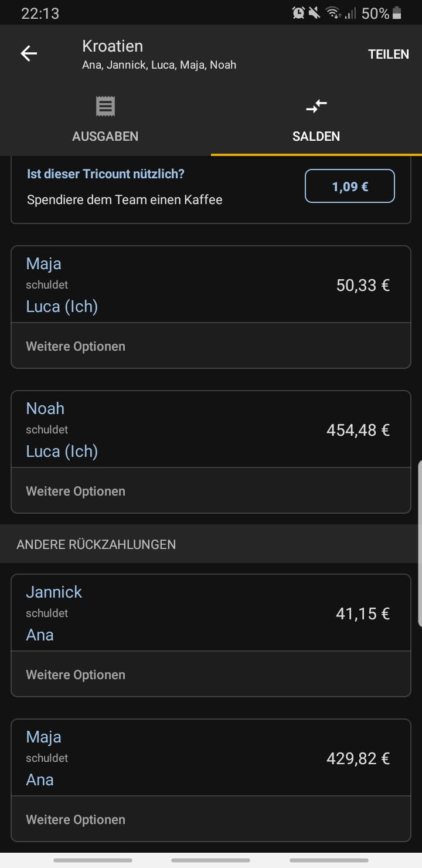
Task: Tap the muted sound status icon
Action: tap(315, 13)
